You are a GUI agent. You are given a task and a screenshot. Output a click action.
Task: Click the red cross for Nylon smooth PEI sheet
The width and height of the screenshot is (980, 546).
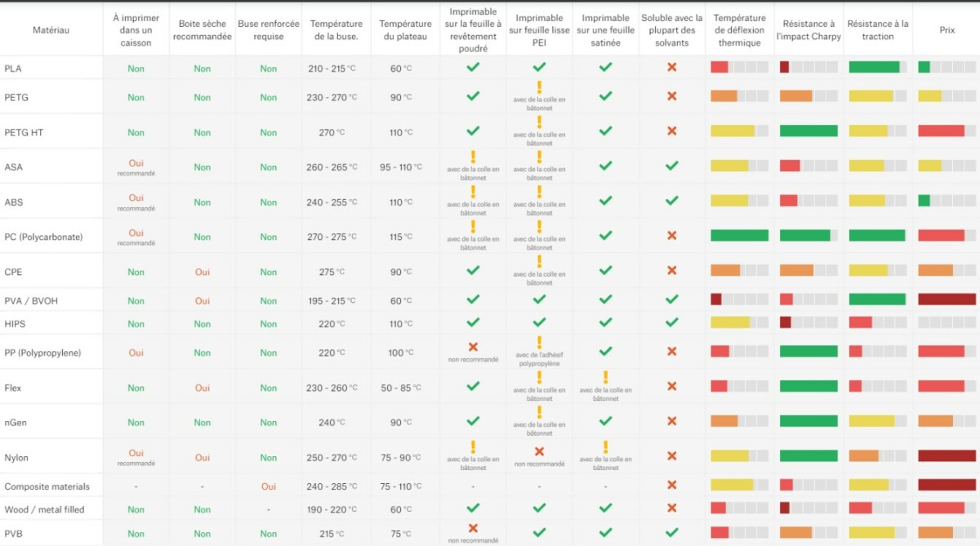click(x=539, y=451)
